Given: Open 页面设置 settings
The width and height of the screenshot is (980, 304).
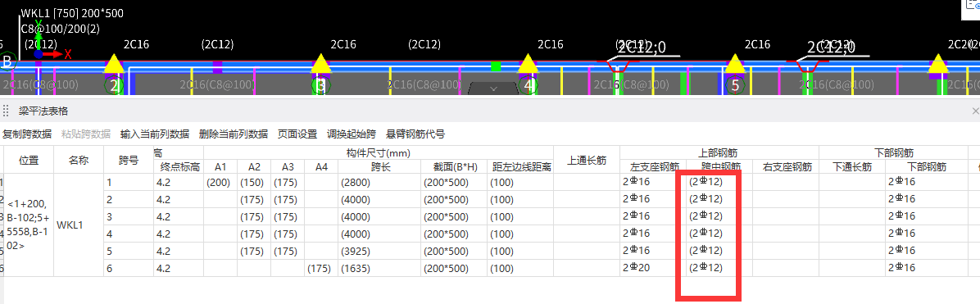Looking at the screenshot, I should click(x=297, y=134).
